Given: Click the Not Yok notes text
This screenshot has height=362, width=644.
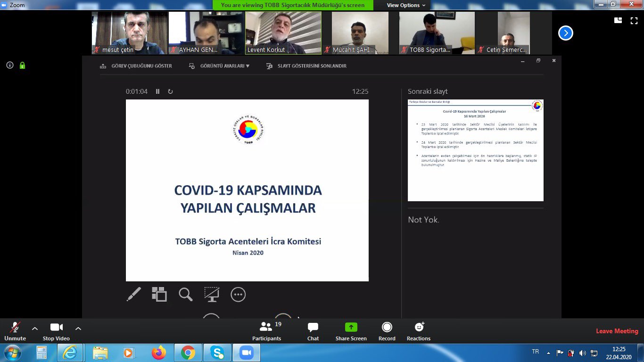Looking at the screenshot, I should (x=423, y=220).
